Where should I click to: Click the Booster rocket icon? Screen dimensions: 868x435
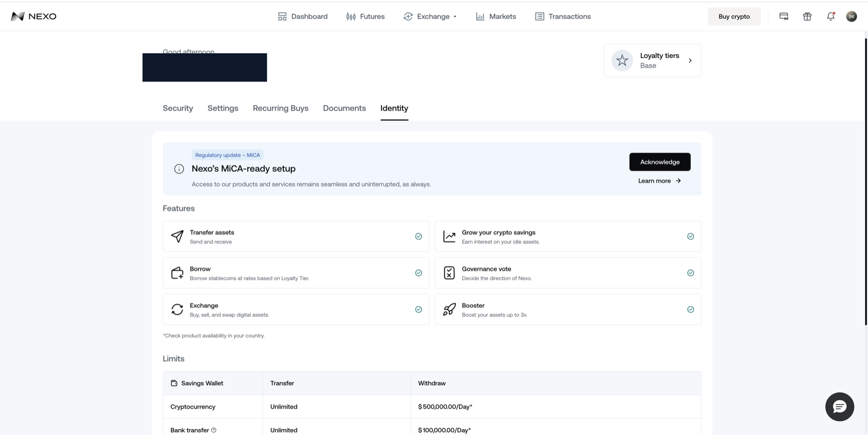(449, 309)
